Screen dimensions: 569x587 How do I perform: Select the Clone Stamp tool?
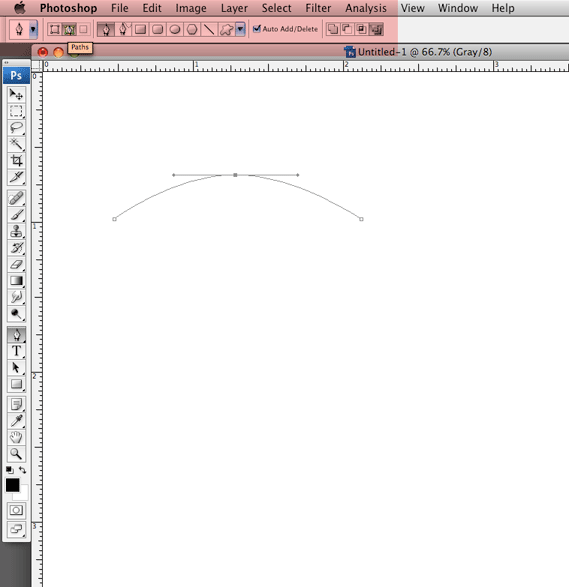click(16, 231)
